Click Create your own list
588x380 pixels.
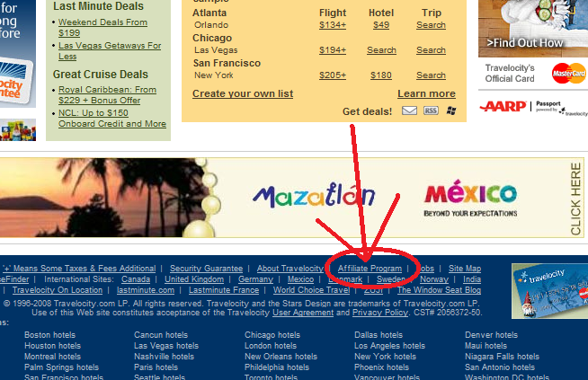[x=242, y=93]
